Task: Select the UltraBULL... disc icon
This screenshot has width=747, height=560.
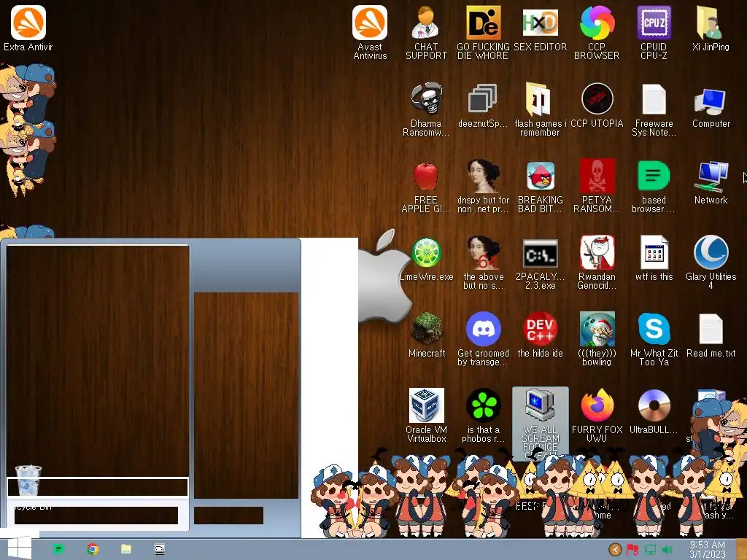Action: (654, 412)
